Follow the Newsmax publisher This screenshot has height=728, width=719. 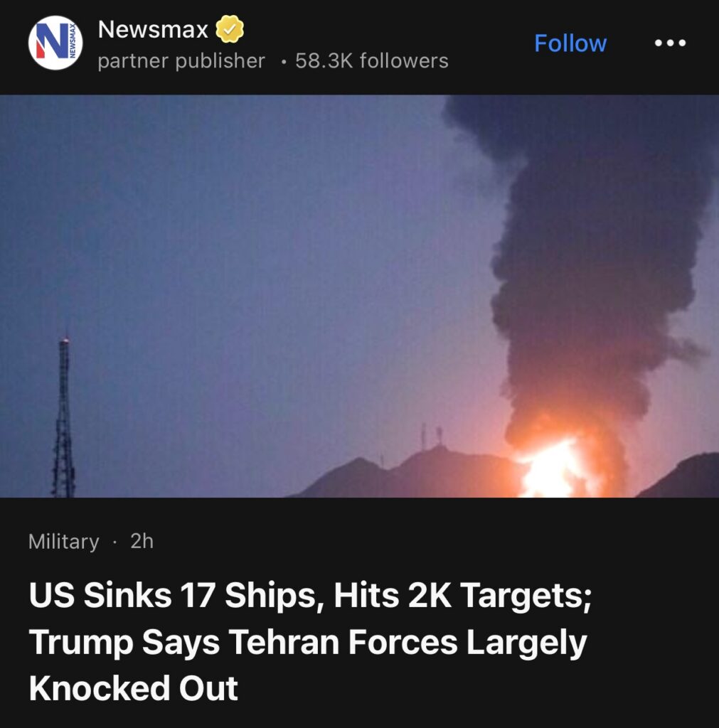570,43
